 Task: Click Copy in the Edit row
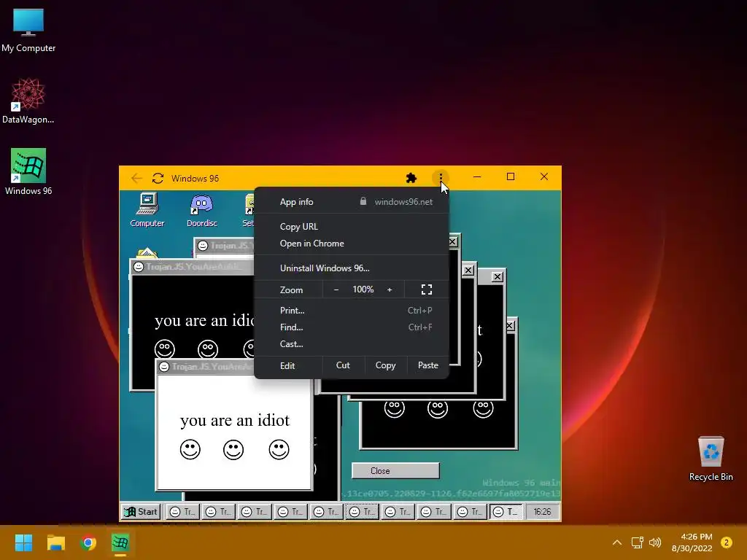pyautogui.click(x=385, y=365)
